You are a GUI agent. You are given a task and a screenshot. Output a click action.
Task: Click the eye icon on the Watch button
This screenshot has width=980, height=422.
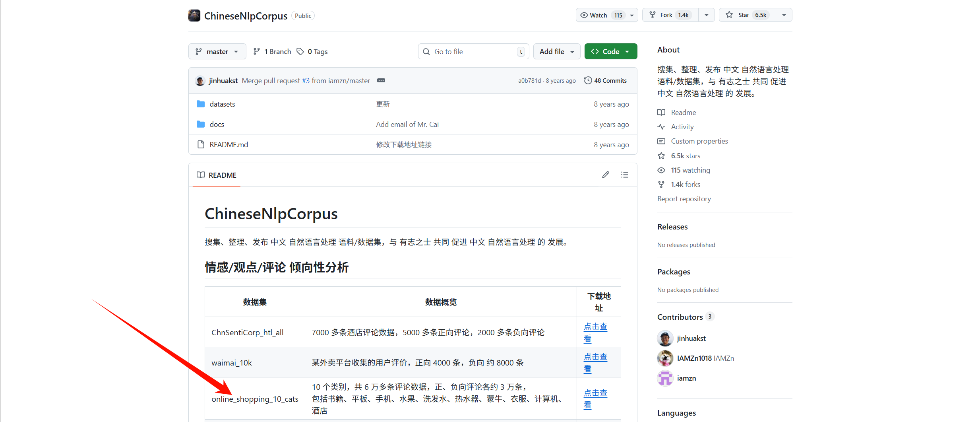(x=584, y=15)
